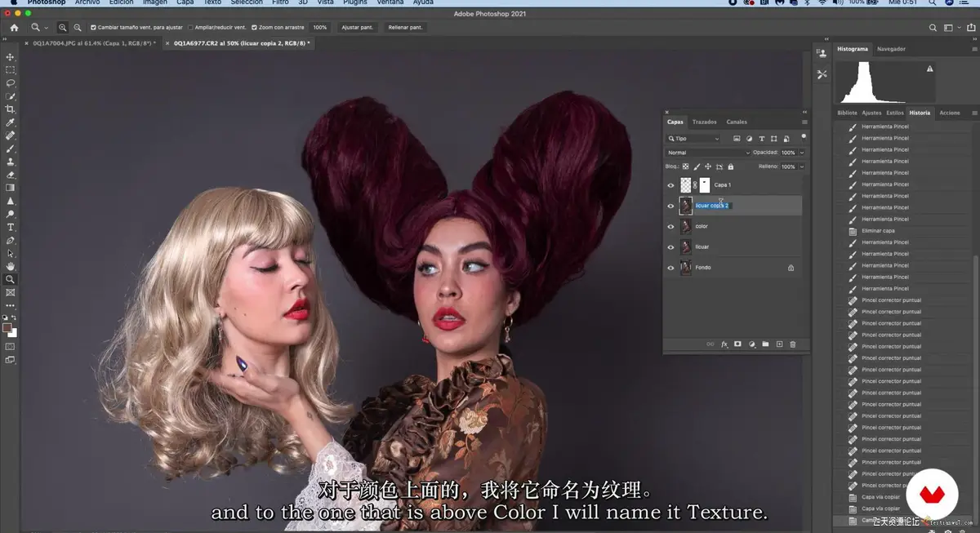This screenshot has width=980, height=533.
Task: Click the Fondo layer thumbnail
Action: 686,267
